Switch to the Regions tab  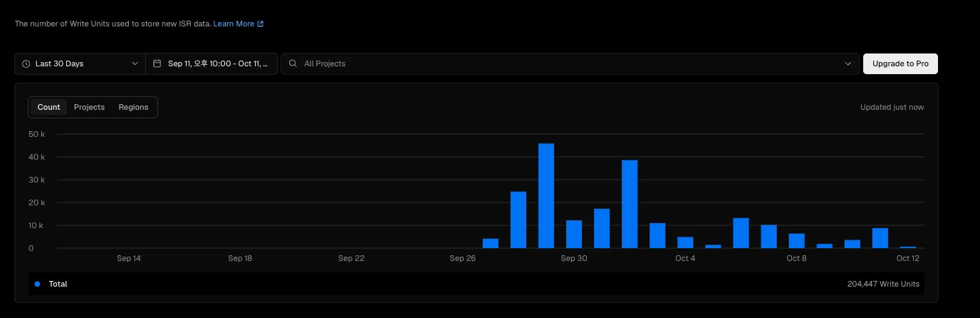pyautogui.click(x=133, y=107)
